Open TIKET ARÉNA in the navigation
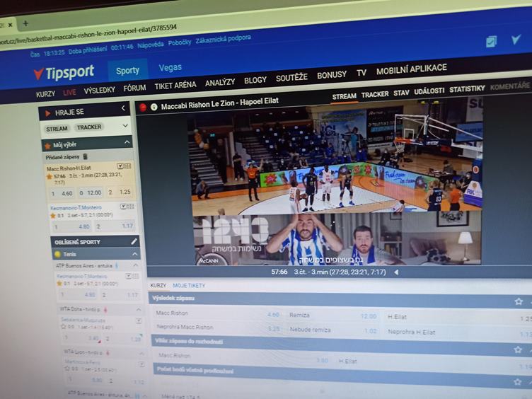Image resolution: width=532 pixels, height=399 pixels. pos(175,86)
